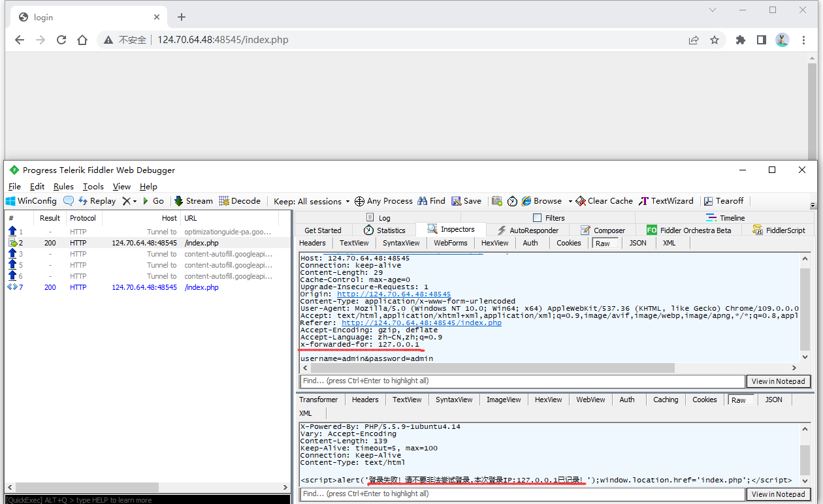This screenshot has height=504, width=823.
Task: Switch to the Filters tab
Action: coord(549,217)
